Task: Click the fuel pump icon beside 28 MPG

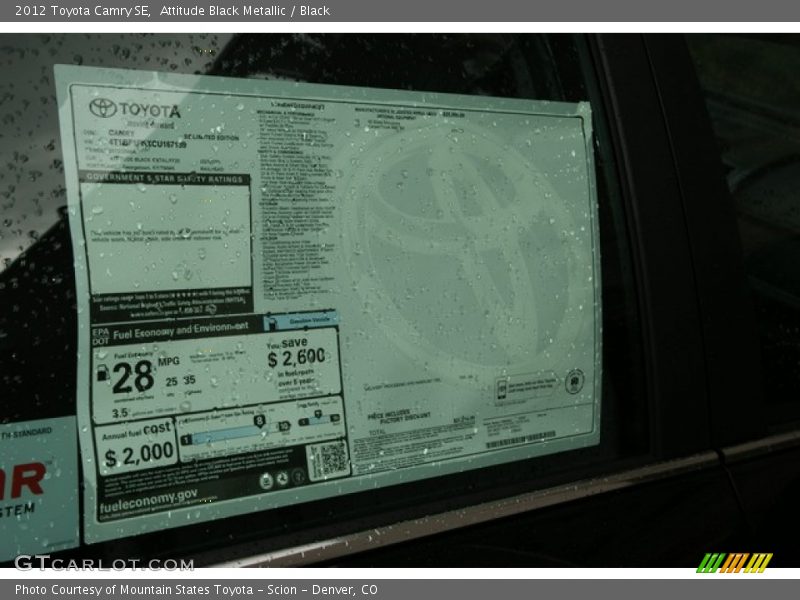Action: point(103,373)
